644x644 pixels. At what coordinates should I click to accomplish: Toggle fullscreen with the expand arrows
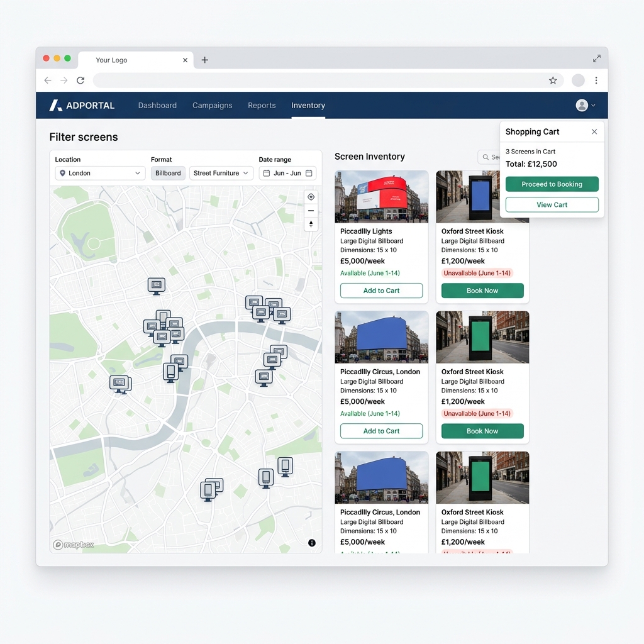(x=596, y=58)
